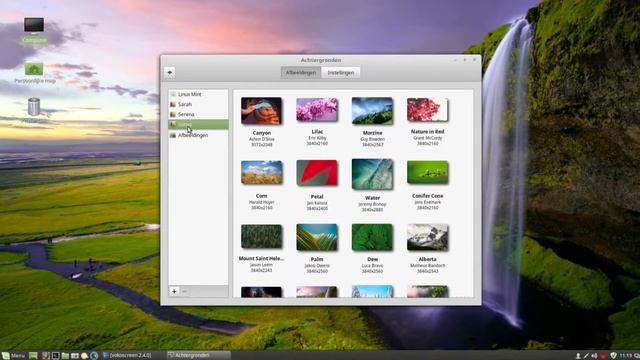Choose the Palm wallpaper thumbnail
Image resolution: width=640 pixels, height=360 pixels.
pos(317,237)
